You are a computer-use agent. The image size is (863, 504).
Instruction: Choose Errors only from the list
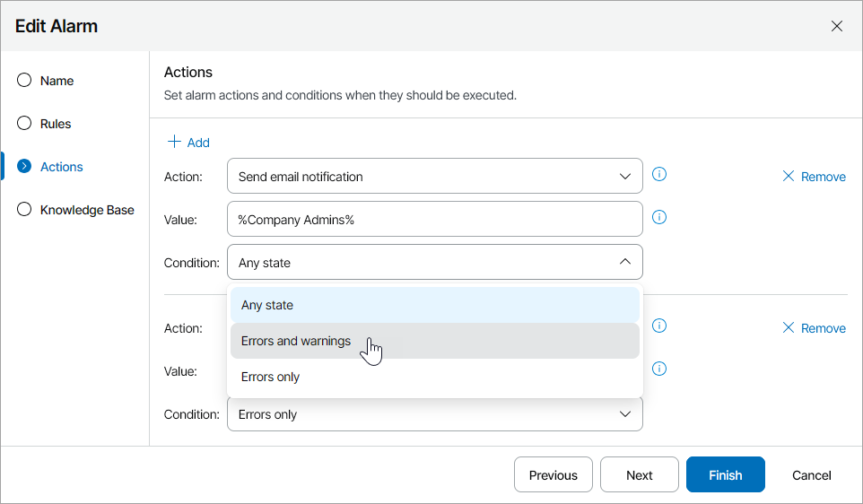click(x=270, y=377)
